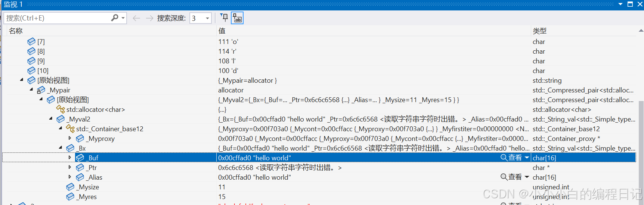Click 查看 visualizer button in _Buf row
The width and height of the screenshot is (644, 205).
(x=511, y=158)
